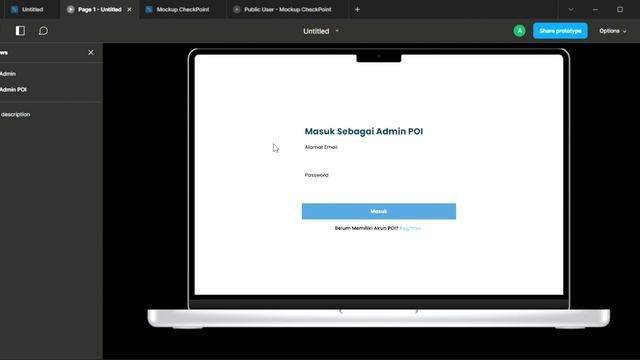Toggle the sidebar panel icon
The width and height of the screenshot is (640, 360).
[x=20, y=31]
